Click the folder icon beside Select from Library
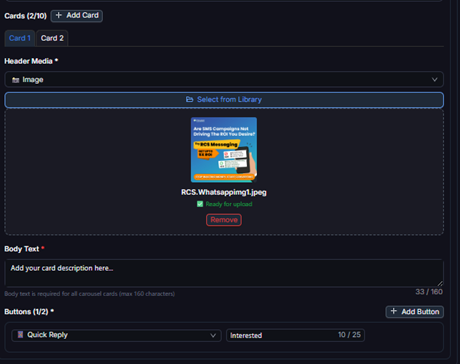Viewport: 460px width, 364px height. click(189, 99)
